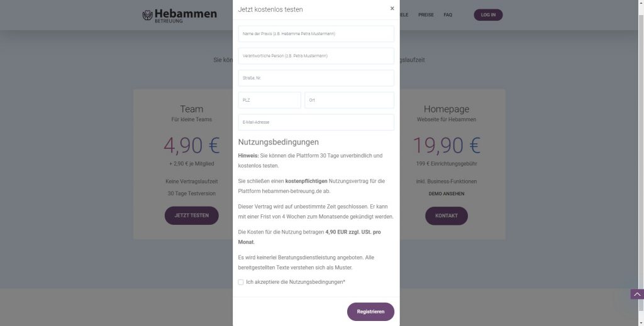Close the Jetzt kostenlos testen dialog
This screenshot has width=644, height=326.
pos(392,9)
